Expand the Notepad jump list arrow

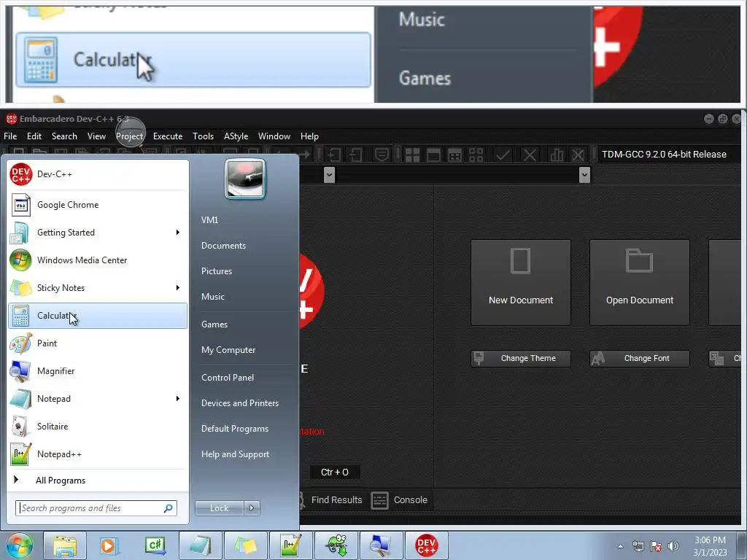pyautogui.click(x=178, y=399)
